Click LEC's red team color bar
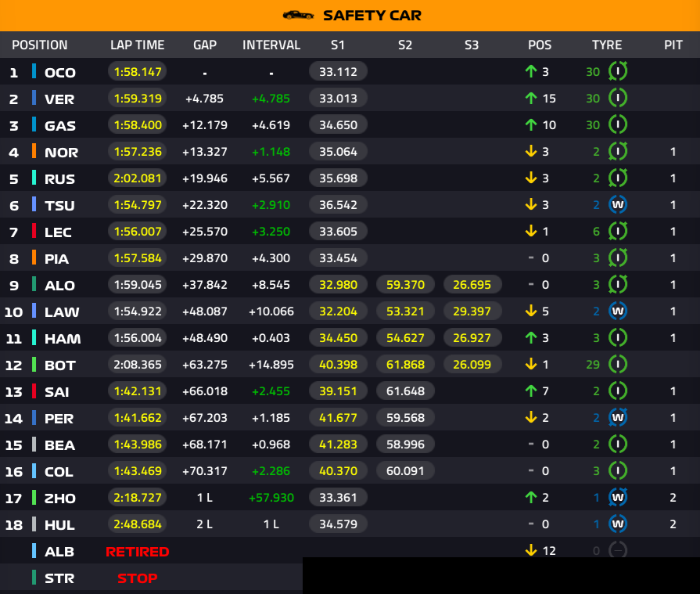 (34, 232)
